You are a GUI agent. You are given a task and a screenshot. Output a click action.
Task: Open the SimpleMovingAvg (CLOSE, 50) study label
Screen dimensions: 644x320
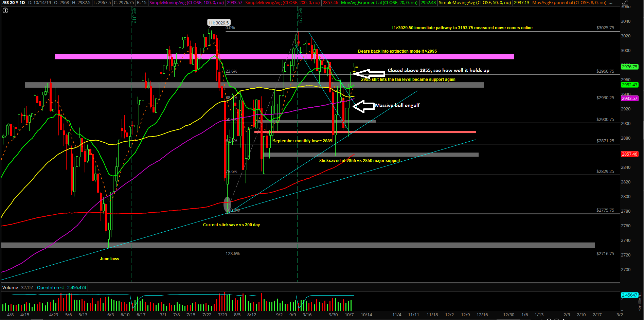pyautogui.click(x=475, y=3)
